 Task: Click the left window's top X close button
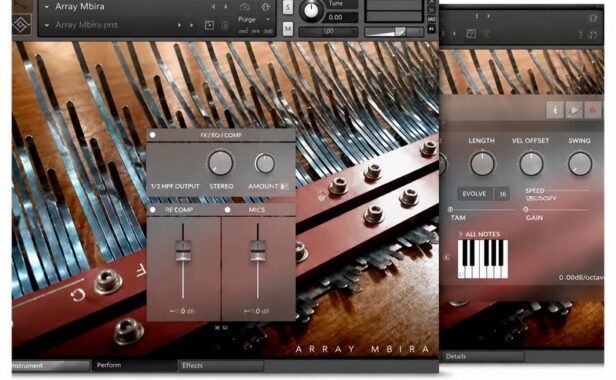click(x=431, y=2)
